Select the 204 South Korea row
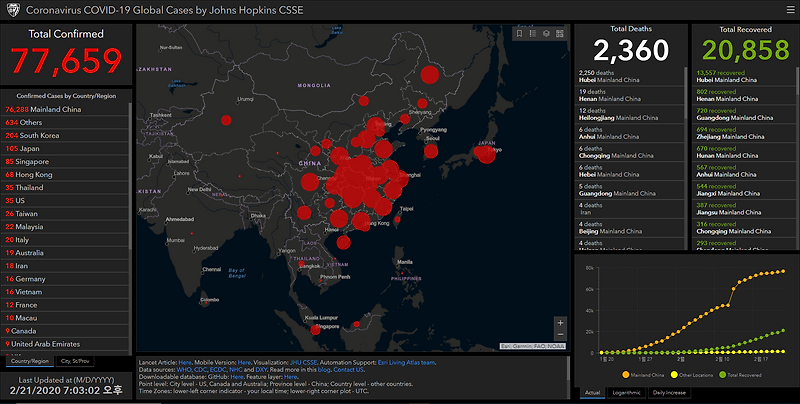800x404 pixels. (67, 135)
